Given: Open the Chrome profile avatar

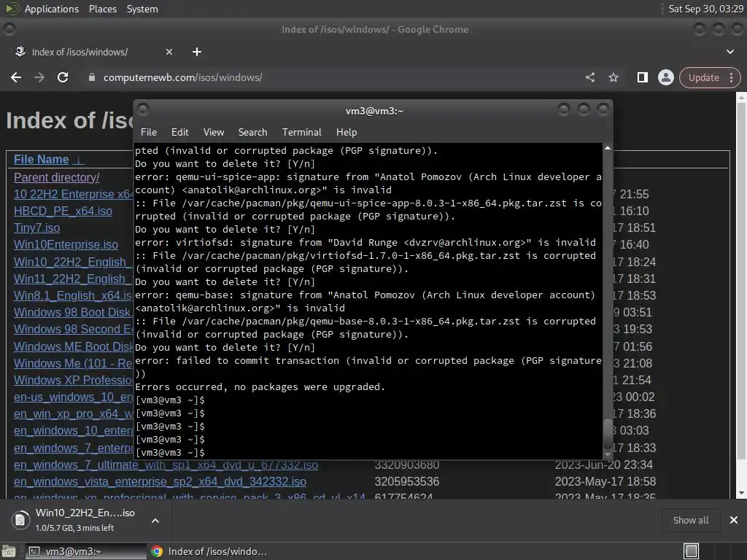Looking at the screenshot, I should click(665, 77).
